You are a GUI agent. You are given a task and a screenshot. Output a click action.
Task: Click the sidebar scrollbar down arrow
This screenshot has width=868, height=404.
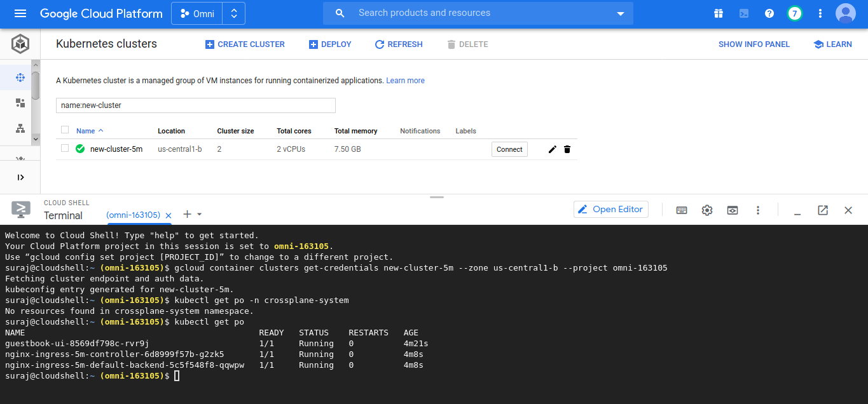point(36,138)
